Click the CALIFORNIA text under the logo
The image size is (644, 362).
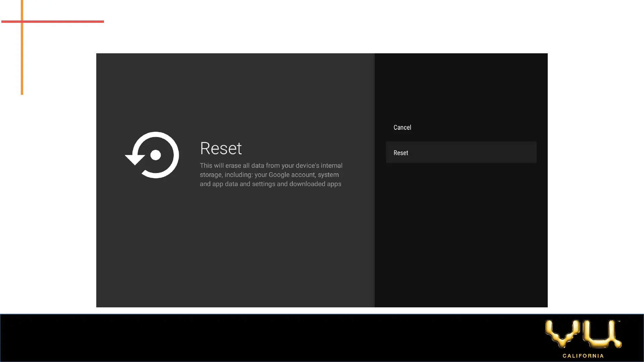click(x=583, y=356)
